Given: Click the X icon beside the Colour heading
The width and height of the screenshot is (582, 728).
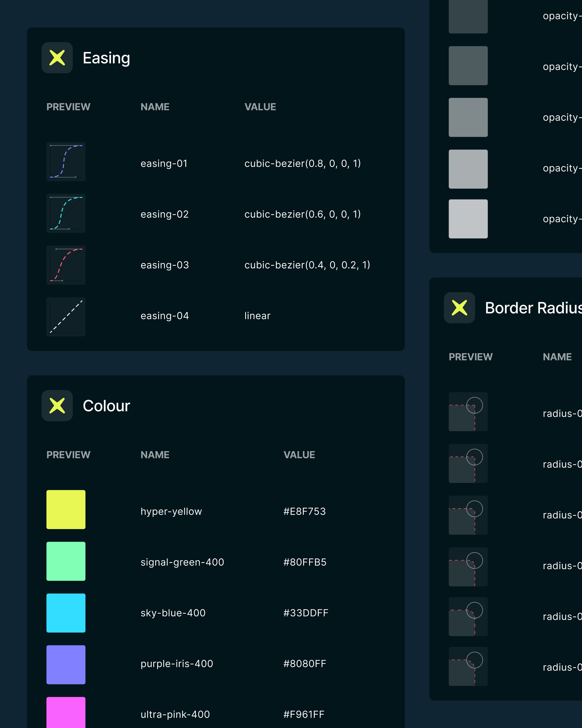Looking at the screenshot, I should tap(57, 406).
